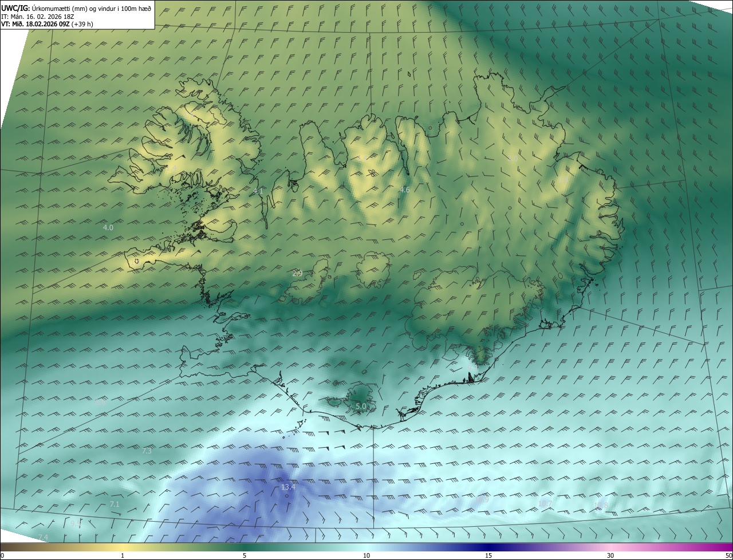Screen dimensions: 733x560
Task: Click the 4.6 value label on the map
Action: [404, 190]
